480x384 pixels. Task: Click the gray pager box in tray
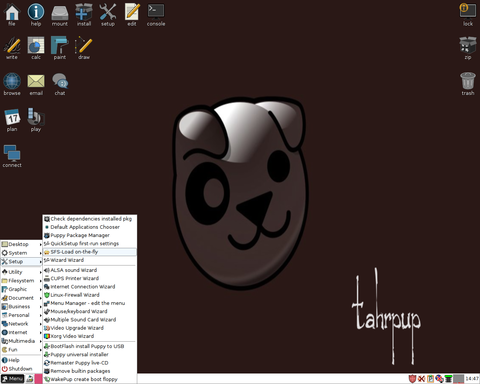[x=458, y=379]
